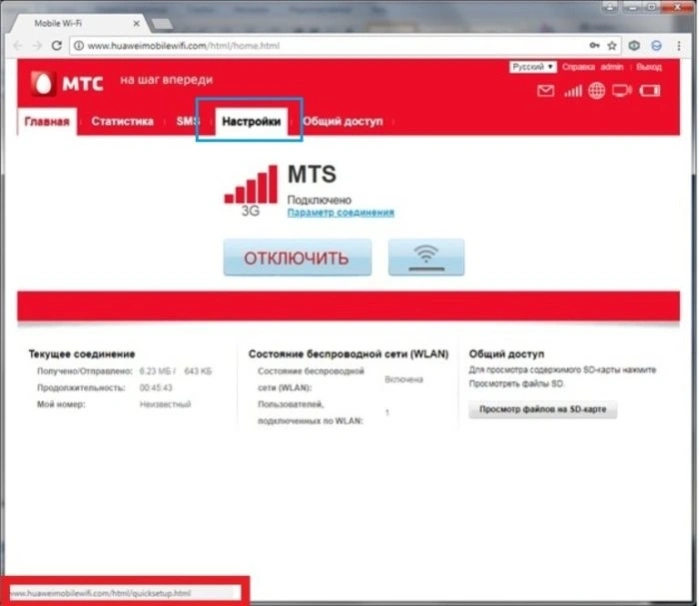Open the Русский language dropdown
Viewport: 699px width, 606px height.
click(x=532, y=67)
